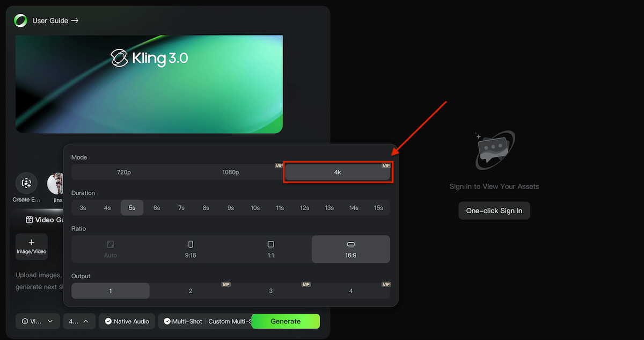Open the User Guide link
644x340 pixels.
(x=55, y=20)
